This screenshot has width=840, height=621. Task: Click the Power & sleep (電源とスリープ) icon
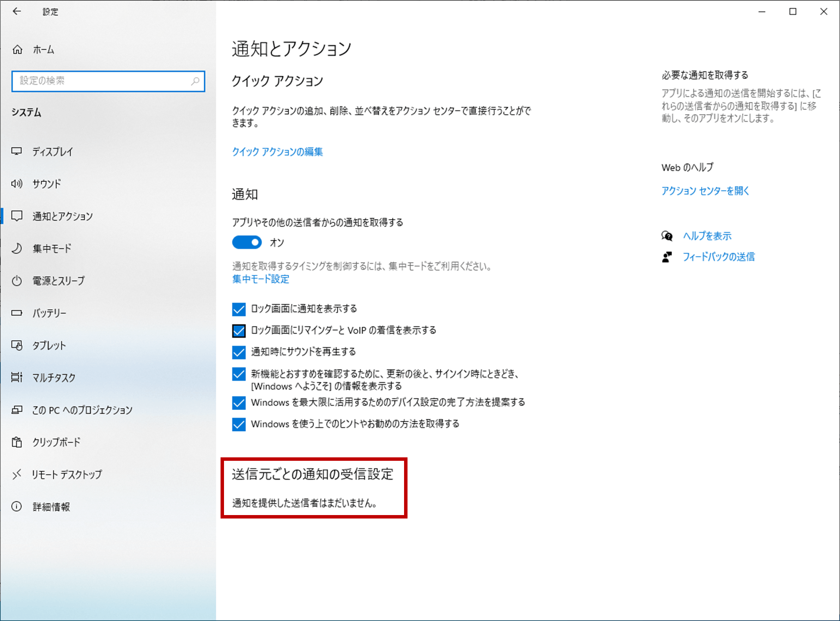pyautogui.click(x=17, y=281)
